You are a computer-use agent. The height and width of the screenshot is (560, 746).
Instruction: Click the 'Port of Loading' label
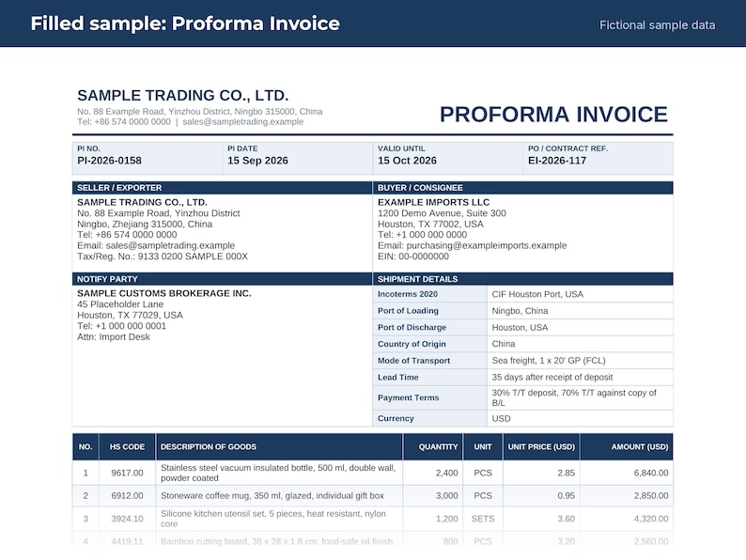tap(408, 311)
